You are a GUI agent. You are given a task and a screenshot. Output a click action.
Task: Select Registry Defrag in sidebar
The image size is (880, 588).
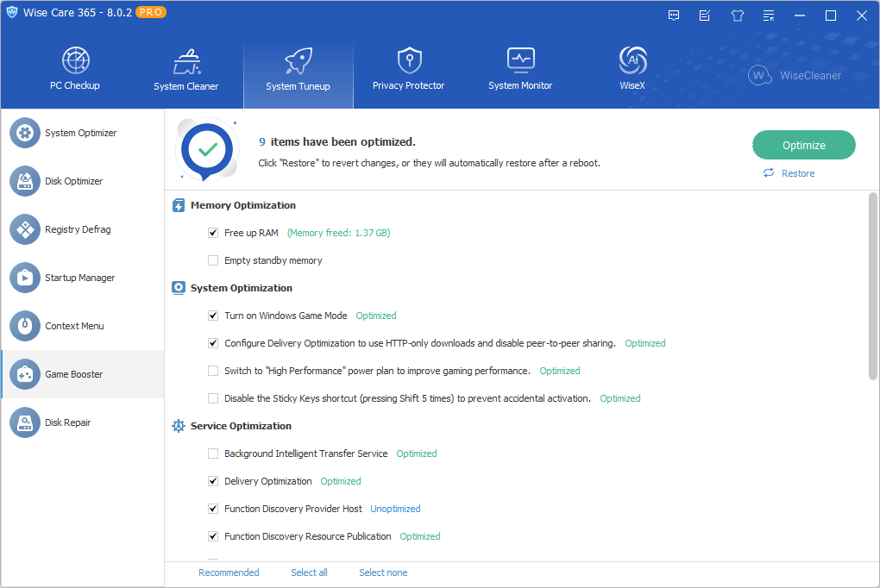point(83,229)
